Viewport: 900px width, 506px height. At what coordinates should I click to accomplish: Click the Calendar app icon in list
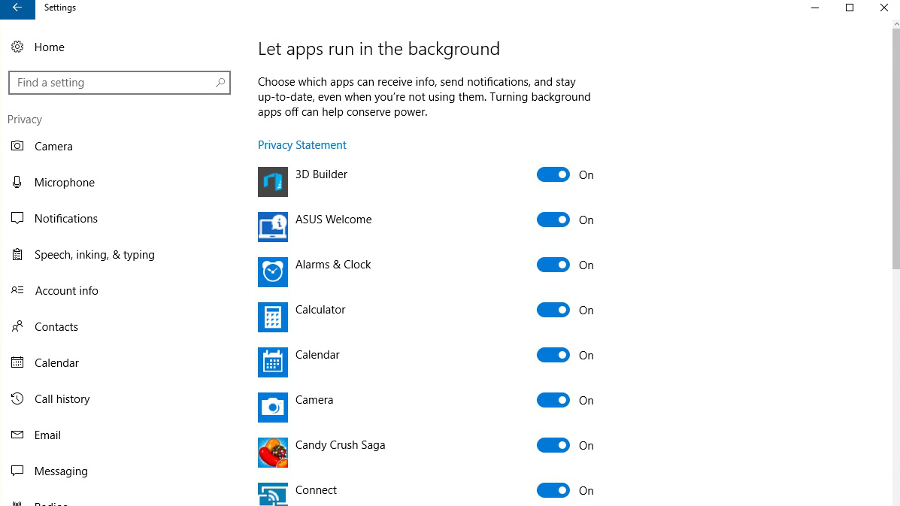273,363
